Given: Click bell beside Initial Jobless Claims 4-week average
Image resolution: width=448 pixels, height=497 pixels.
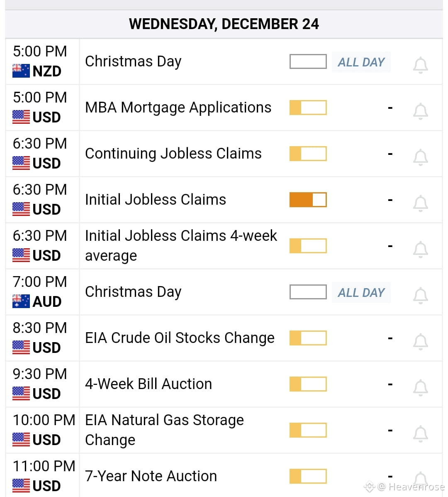Looking at the screenshot, I should tap(421, 250).
